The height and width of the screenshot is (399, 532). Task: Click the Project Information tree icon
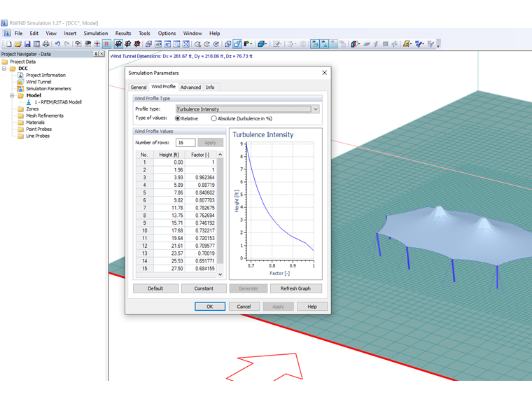[21, 75]
